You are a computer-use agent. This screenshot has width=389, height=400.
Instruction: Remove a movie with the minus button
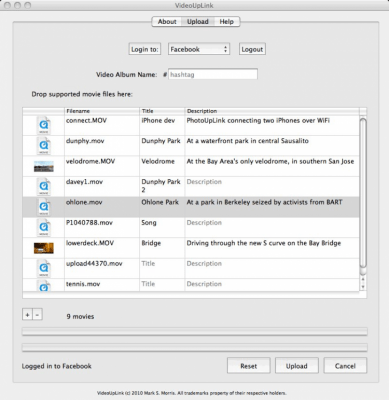coord(37,315)
